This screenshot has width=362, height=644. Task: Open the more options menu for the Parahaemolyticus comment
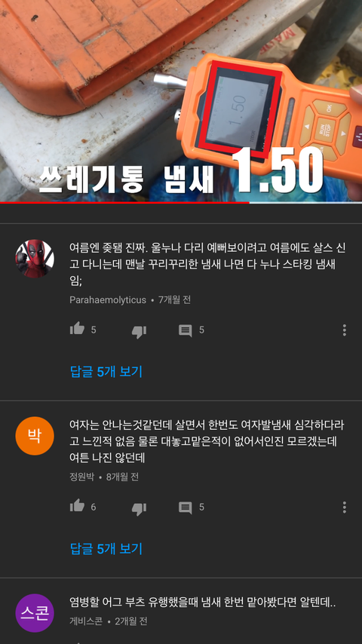point(345,330)
